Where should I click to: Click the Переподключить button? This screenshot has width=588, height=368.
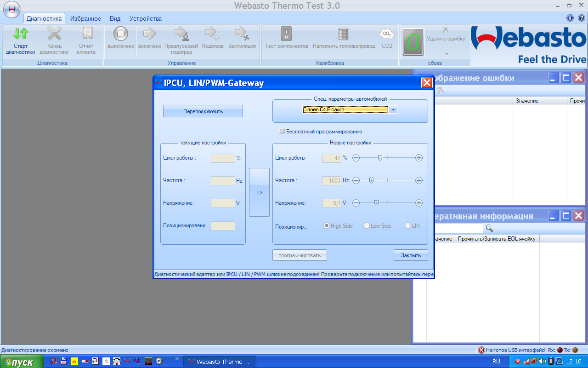[203, 111]
